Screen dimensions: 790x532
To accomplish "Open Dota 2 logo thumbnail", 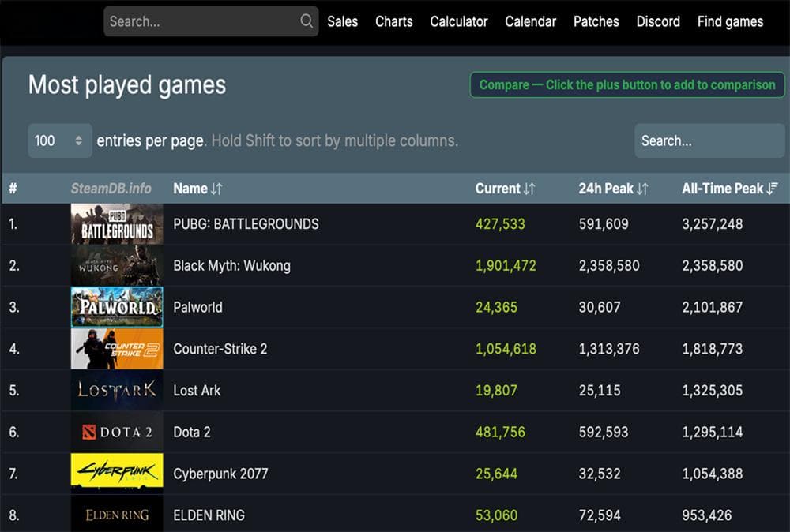I will click(117, 432).
